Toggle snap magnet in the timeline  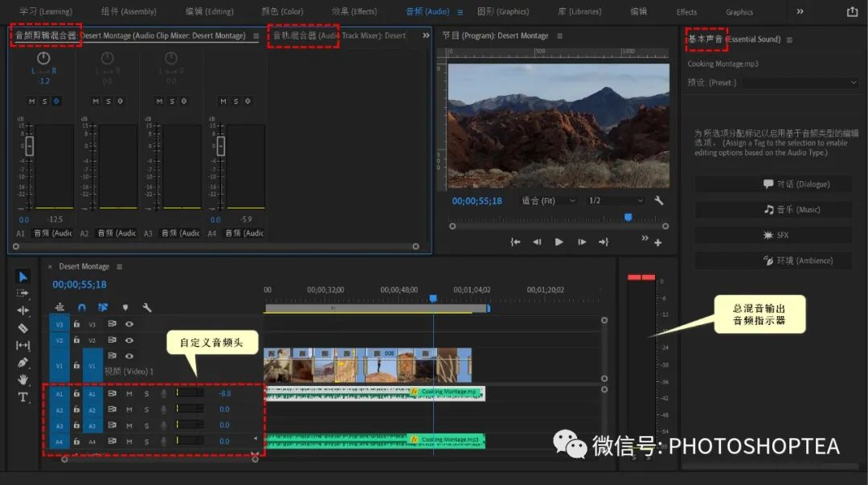(x=81, y=307)
